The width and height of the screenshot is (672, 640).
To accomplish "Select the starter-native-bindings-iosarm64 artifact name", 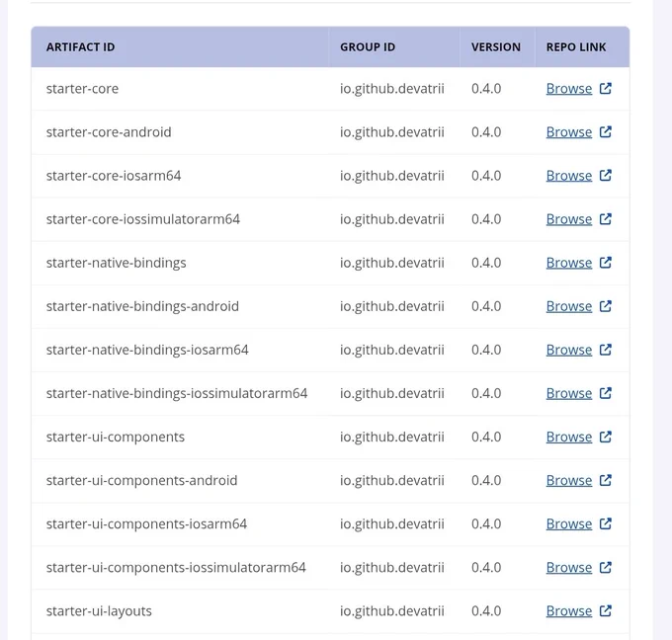I will [x=147, y=350].
